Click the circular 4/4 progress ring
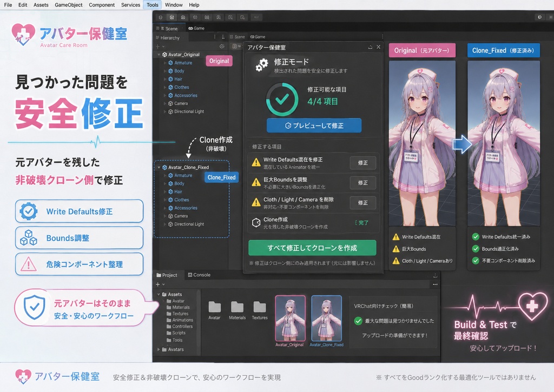The height and width of the screenshot is (392, 554). point(282,99)
